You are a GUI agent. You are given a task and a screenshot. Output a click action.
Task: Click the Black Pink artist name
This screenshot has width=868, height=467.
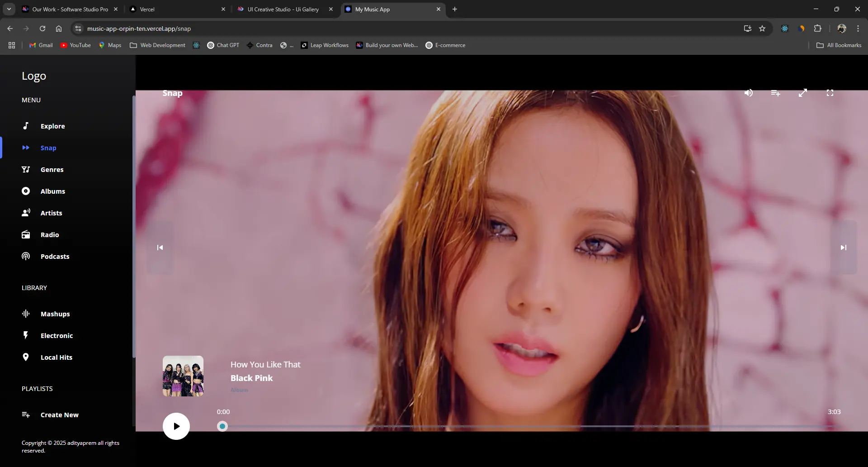point(252,378)
